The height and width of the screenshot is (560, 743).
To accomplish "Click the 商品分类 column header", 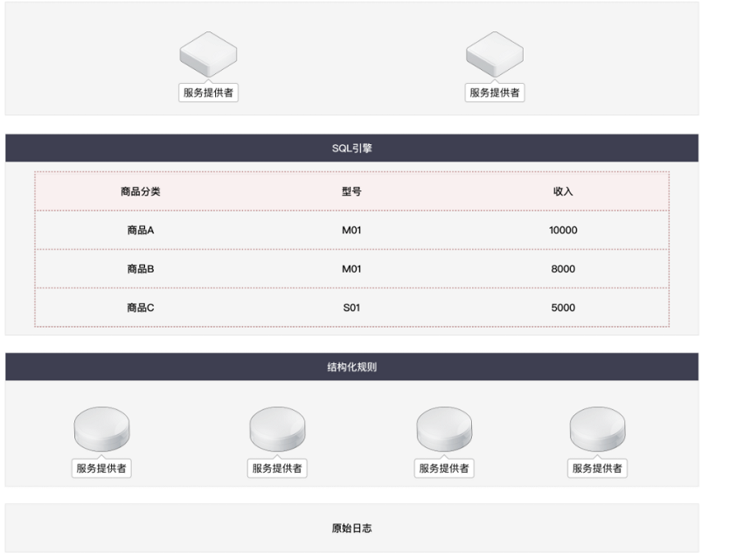I will point(140,191).
